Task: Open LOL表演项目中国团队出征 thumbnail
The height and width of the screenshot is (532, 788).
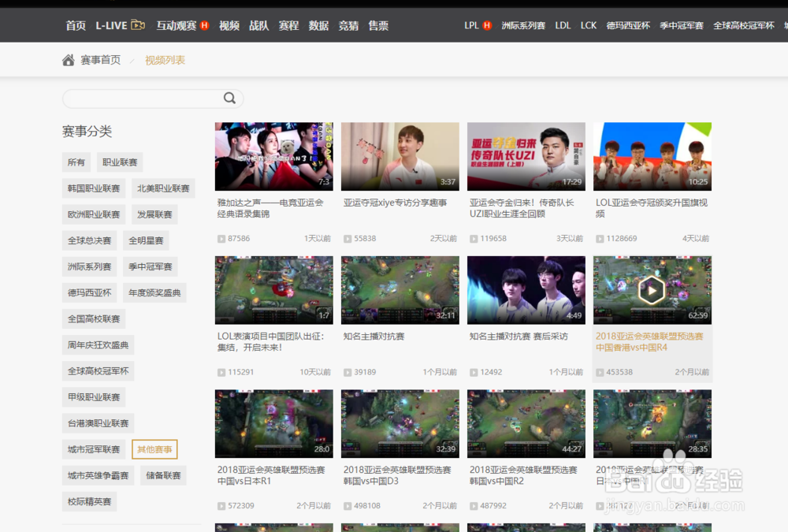Action: pos(274,290)
